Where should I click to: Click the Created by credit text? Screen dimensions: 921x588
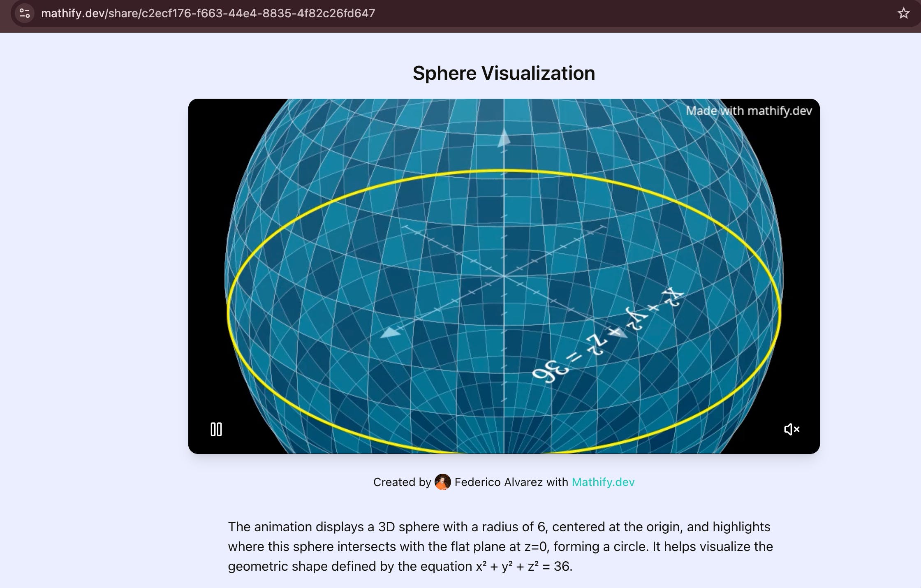click(402, 482)
